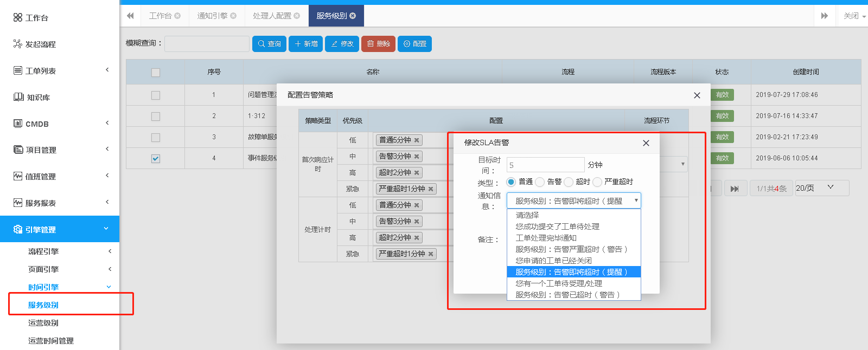The width and height of the screenshot is (868, 350).
Task: Click the 目标时间 minutes input field
Action: coord(545,165)
